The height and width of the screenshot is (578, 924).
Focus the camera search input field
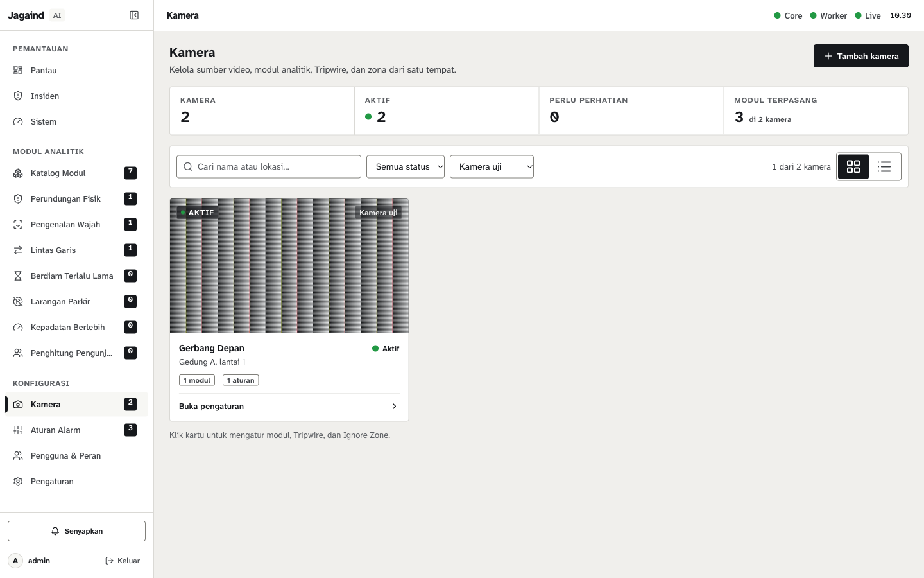coord(269,166)
